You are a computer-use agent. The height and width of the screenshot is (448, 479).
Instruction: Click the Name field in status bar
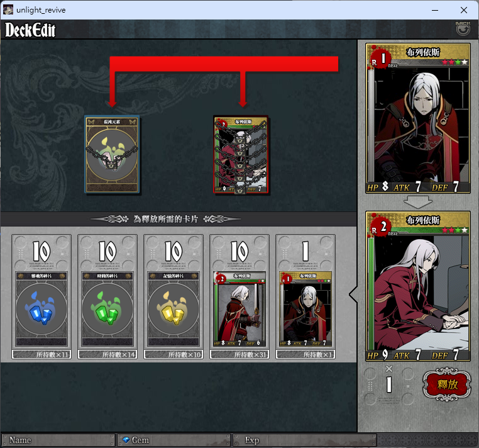[58, 440]
